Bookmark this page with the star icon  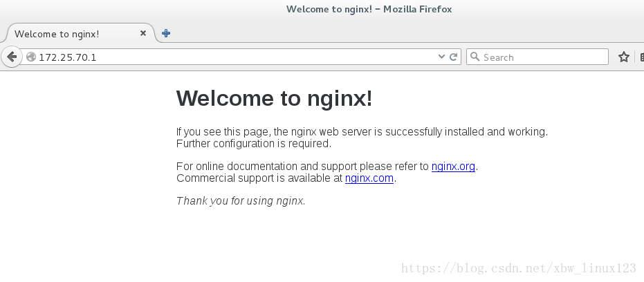click(624, 57)
